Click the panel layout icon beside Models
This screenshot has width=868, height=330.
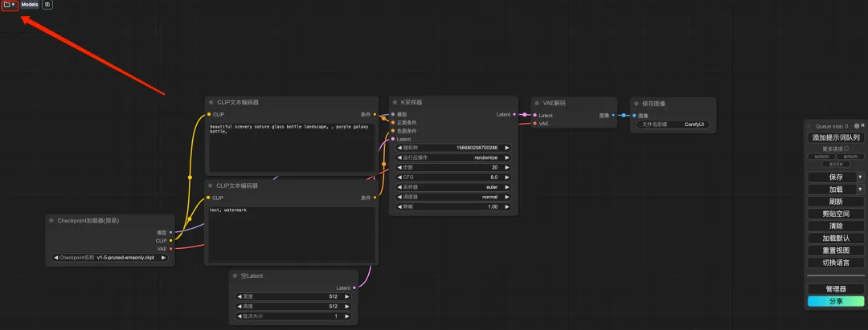click(47, 5)
